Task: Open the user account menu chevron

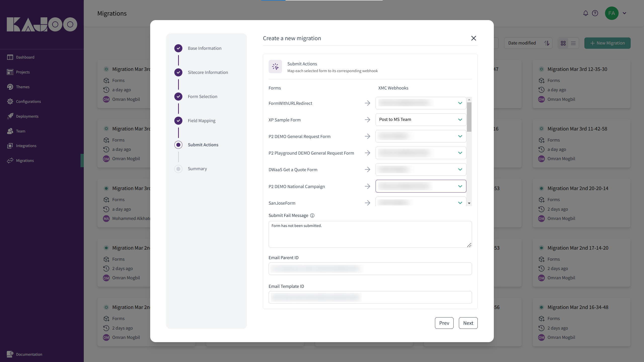Action: tap(624, 13)
